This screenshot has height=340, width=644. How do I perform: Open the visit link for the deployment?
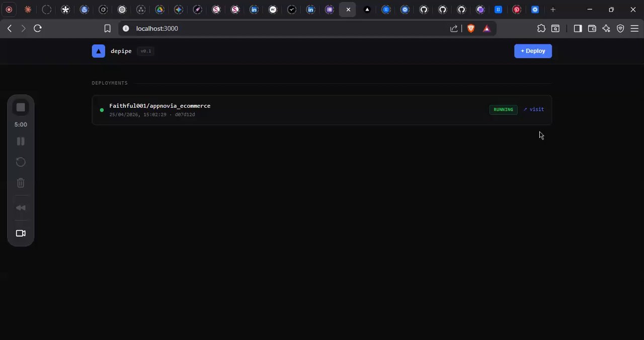(534, 109)
